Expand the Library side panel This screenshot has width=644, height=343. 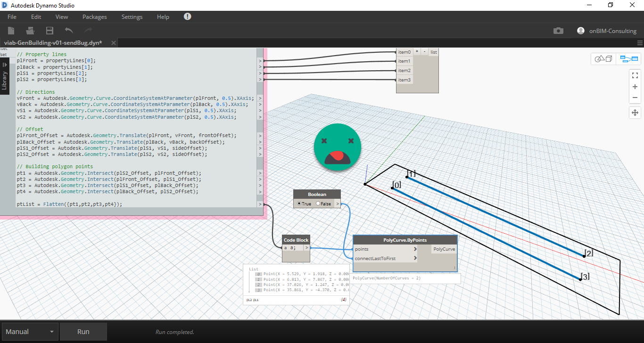point(5,75)
